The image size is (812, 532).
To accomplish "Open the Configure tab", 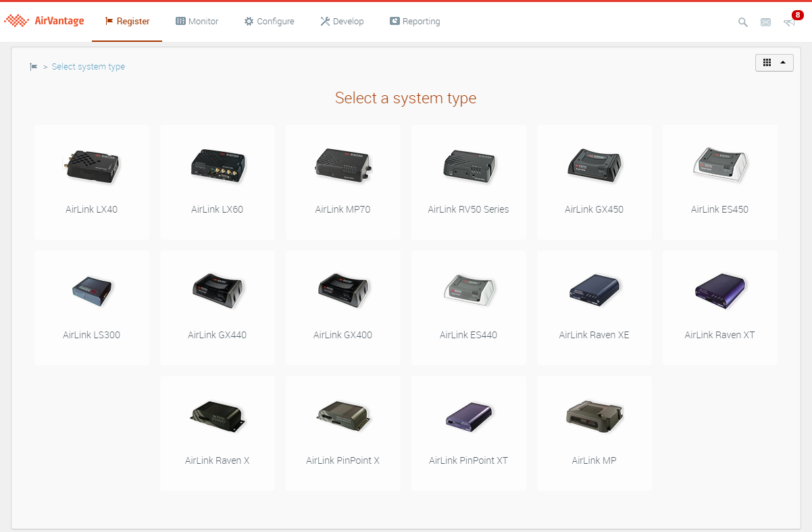I will point(269,22).
